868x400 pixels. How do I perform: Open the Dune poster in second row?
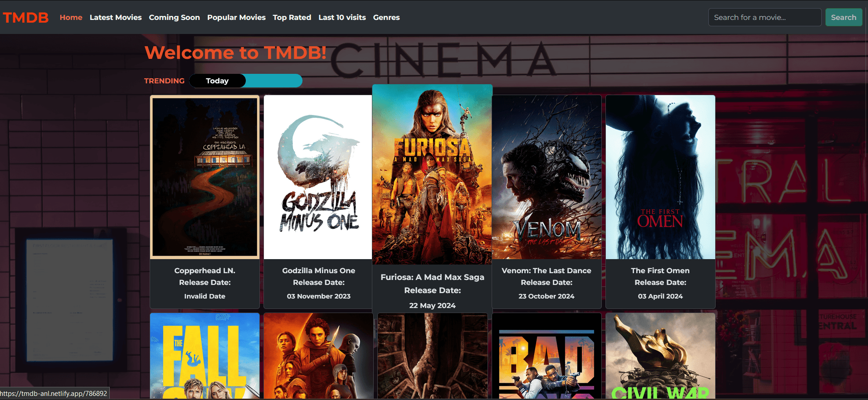point(318,356)
